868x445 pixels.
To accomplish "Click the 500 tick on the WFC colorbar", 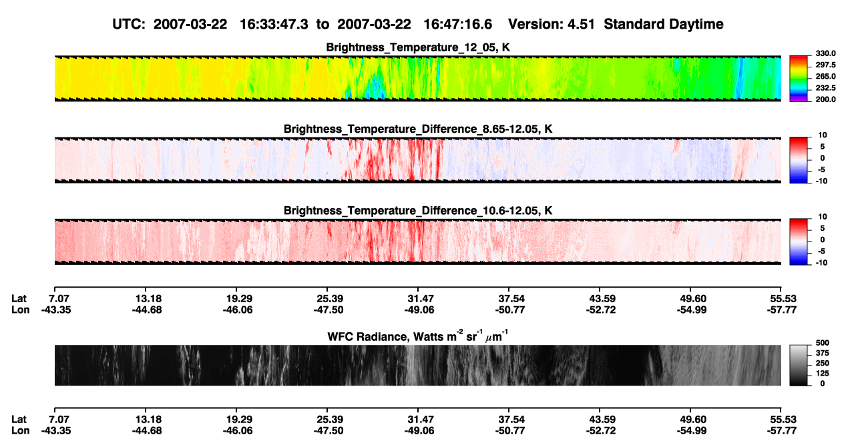I will coord(822,343).
